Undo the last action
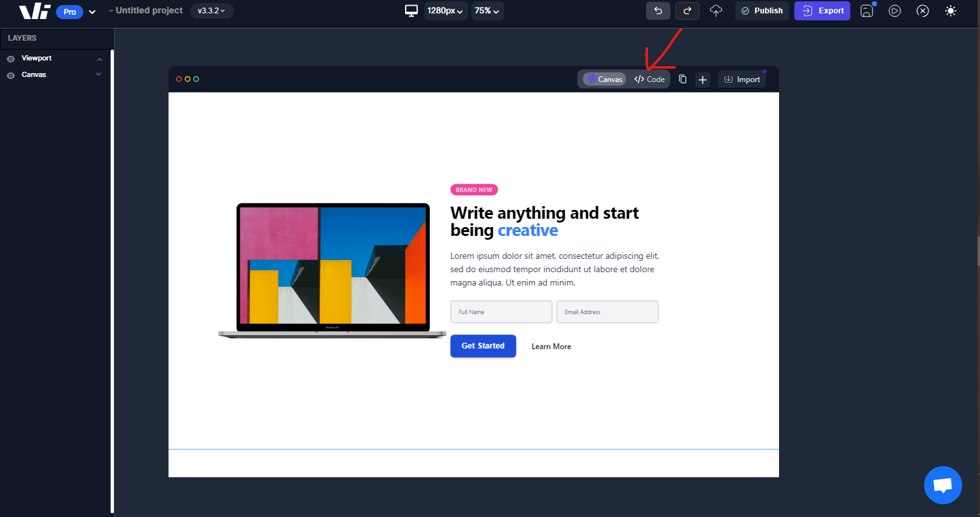980x517 pixels. point(658,11)
